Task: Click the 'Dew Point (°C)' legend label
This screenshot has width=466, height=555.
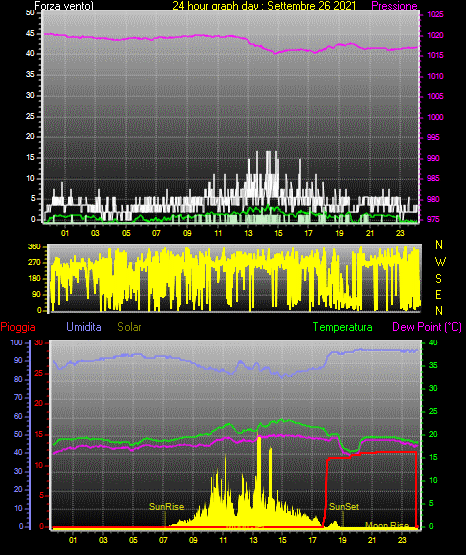Action: [427, 327]
